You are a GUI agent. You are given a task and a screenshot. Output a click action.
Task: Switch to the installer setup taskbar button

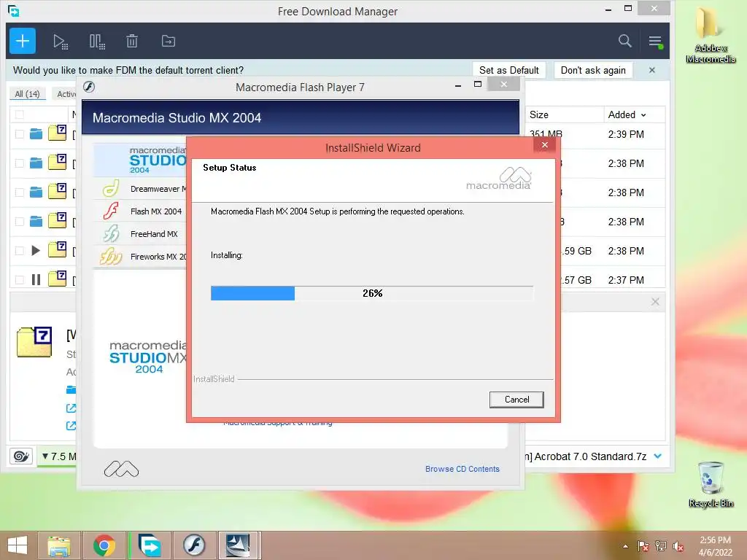[x=239, y=545]
